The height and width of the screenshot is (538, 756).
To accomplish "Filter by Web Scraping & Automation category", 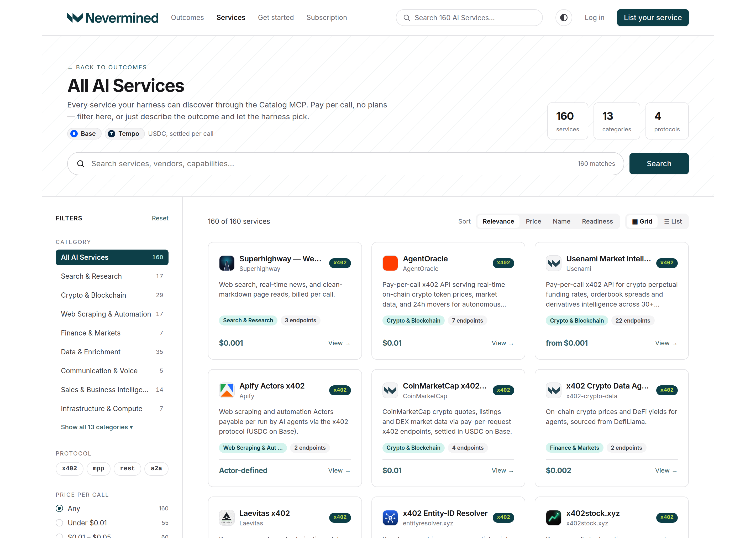I will pyautogui.click(x=112, y=314).
